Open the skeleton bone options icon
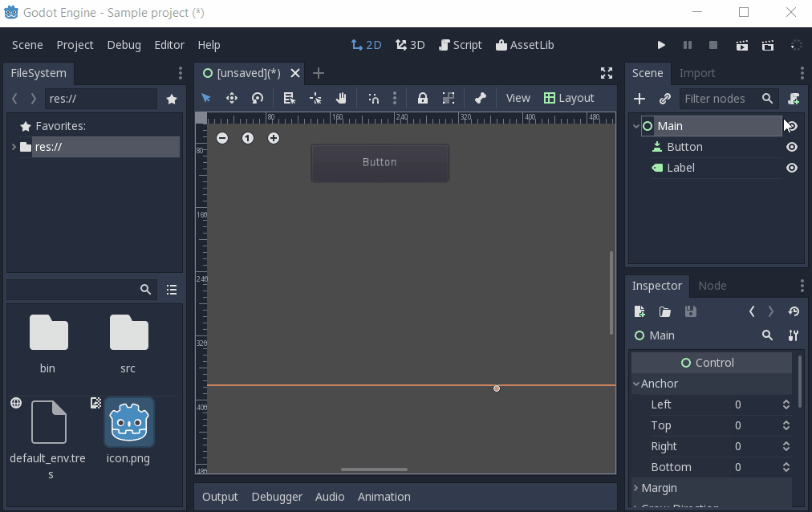This screenshot has width=812, height=512. click(480, 98)
